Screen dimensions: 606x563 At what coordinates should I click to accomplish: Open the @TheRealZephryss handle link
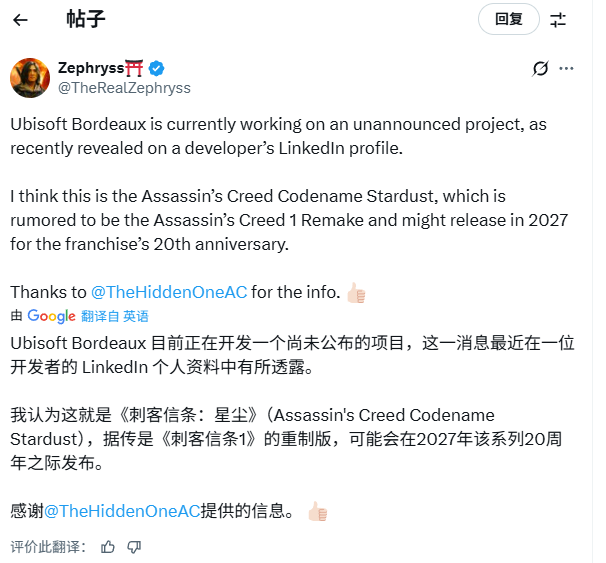click(x=124, y=87)
